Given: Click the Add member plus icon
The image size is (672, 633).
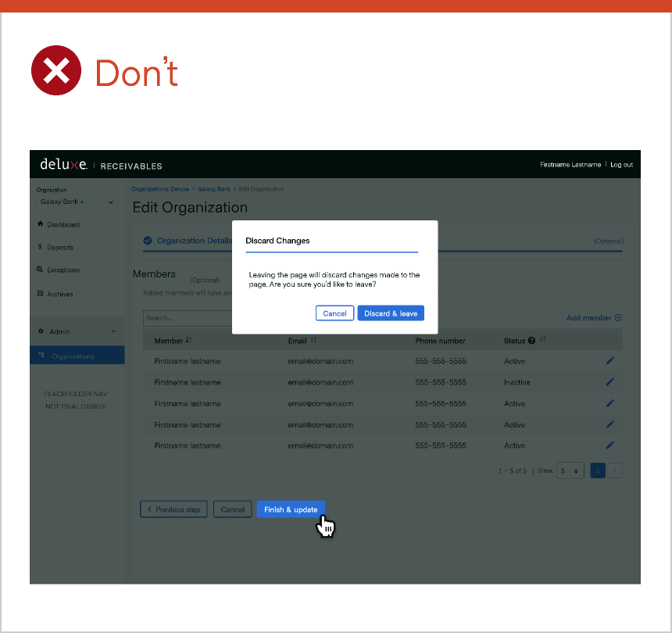Looking at the screenshot, I should (617, 317).
